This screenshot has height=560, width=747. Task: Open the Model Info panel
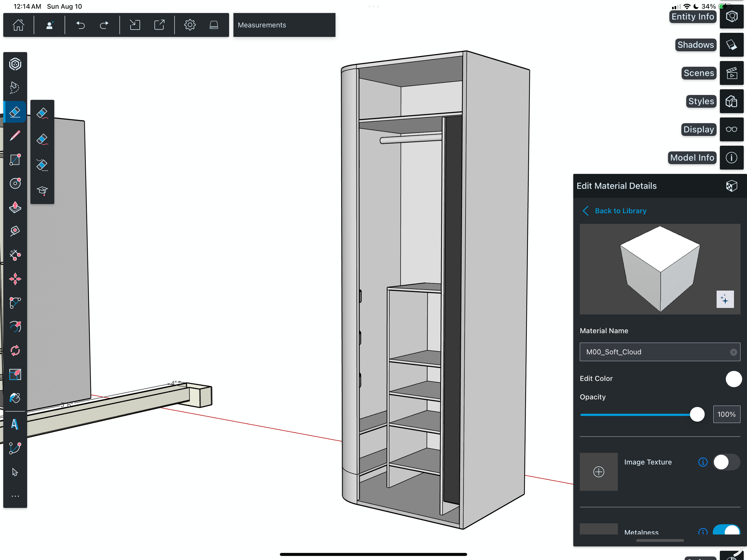click(731, 158)
